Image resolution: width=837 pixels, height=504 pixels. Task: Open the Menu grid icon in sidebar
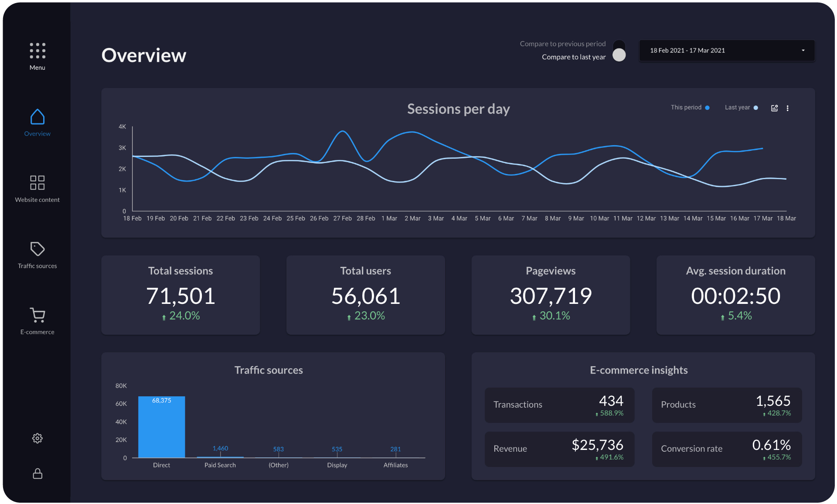(x=37, y=51)
